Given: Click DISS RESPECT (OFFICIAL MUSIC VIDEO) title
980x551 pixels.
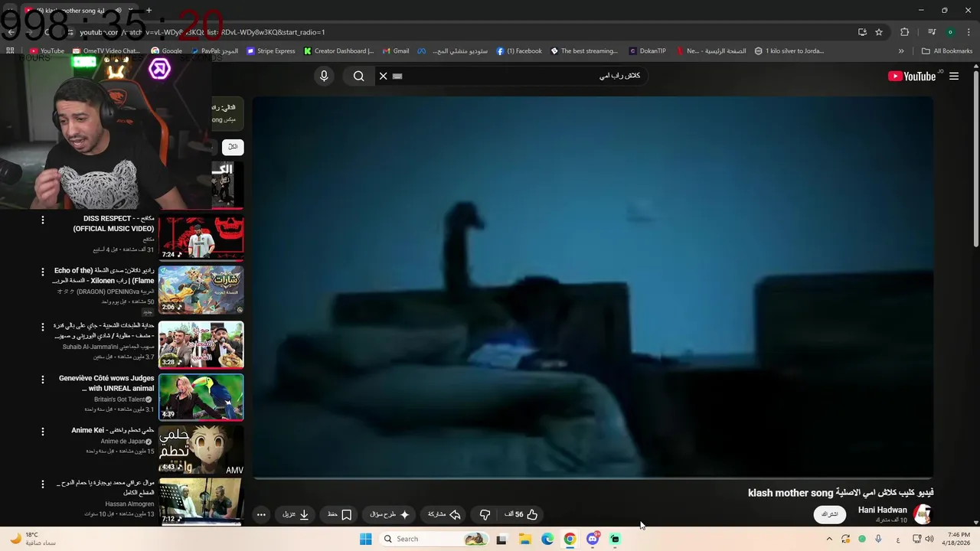Looking at the screenshot, I should pyautogui.click(x=113, y=223).
